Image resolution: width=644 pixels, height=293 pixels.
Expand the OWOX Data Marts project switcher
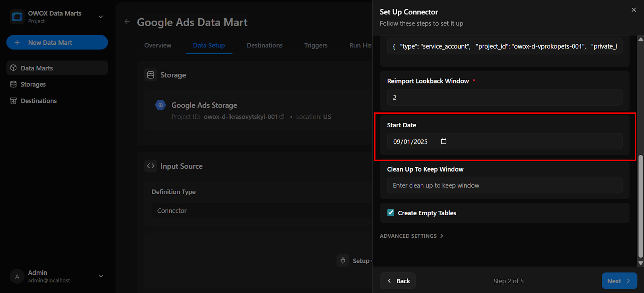coord(101,17)
